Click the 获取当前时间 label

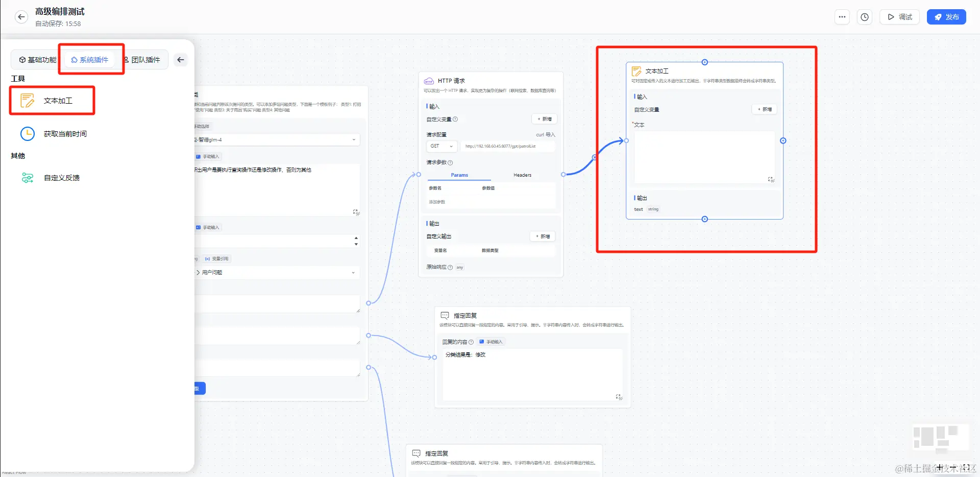point(65,134)
